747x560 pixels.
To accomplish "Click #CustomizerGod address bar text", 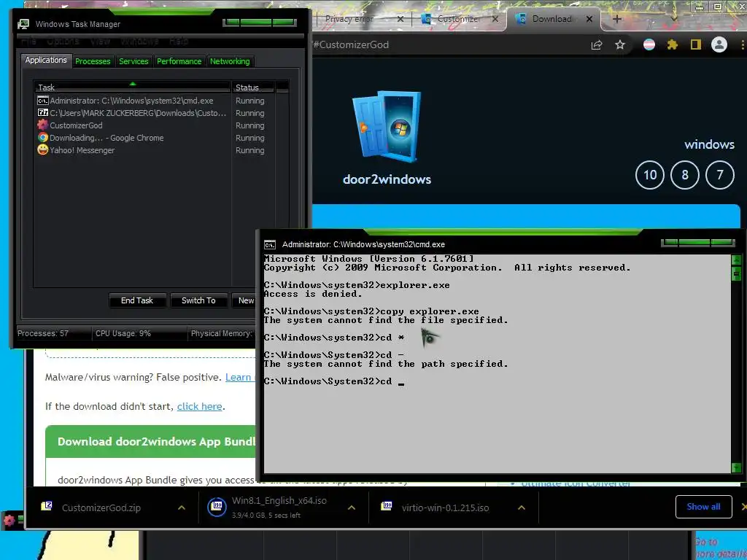I will [351, 44].
